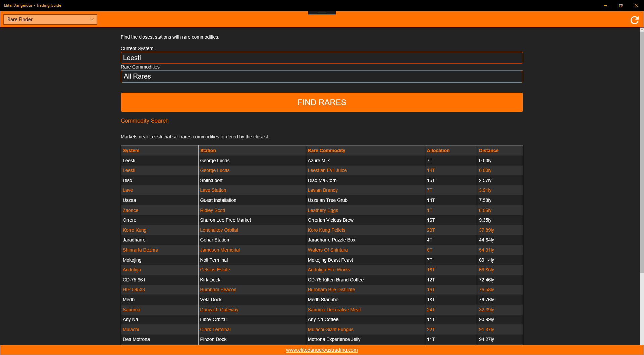Click the Shinrarta Dezhra system
644x355 pixels.
pos(141,250)
